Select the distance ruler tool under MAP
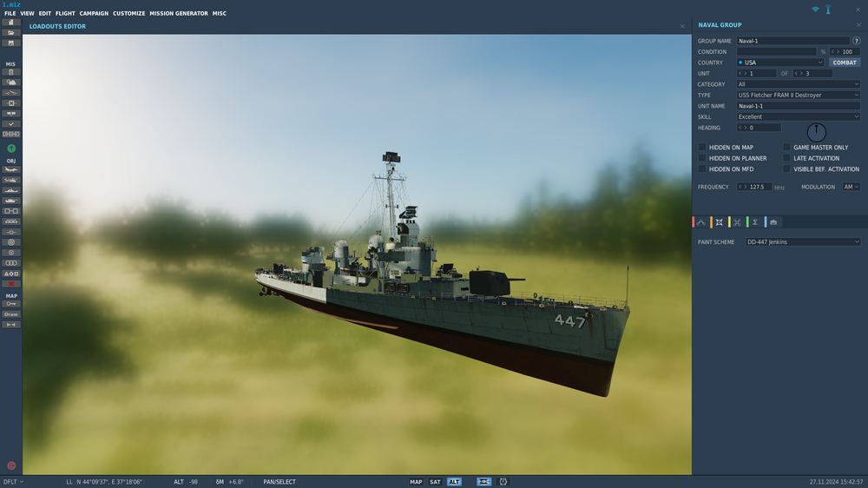 [10, 325]
